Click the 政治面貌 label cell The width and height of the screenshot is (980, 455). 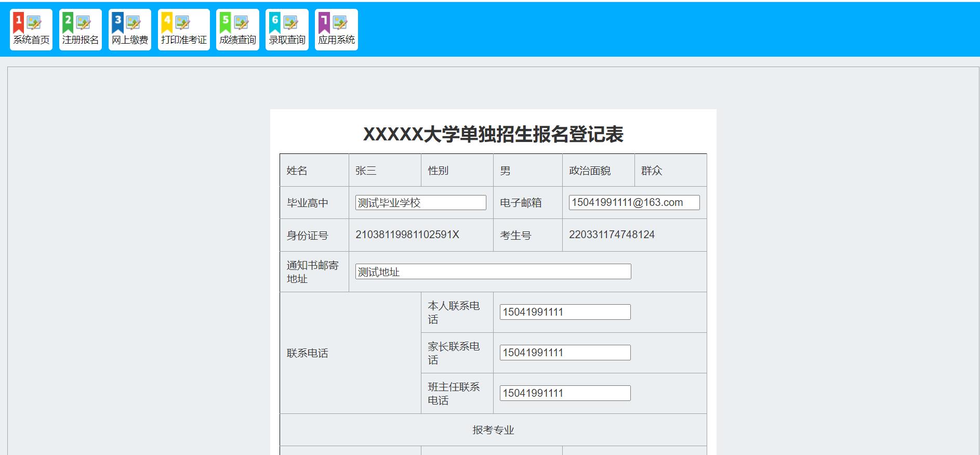599,171
